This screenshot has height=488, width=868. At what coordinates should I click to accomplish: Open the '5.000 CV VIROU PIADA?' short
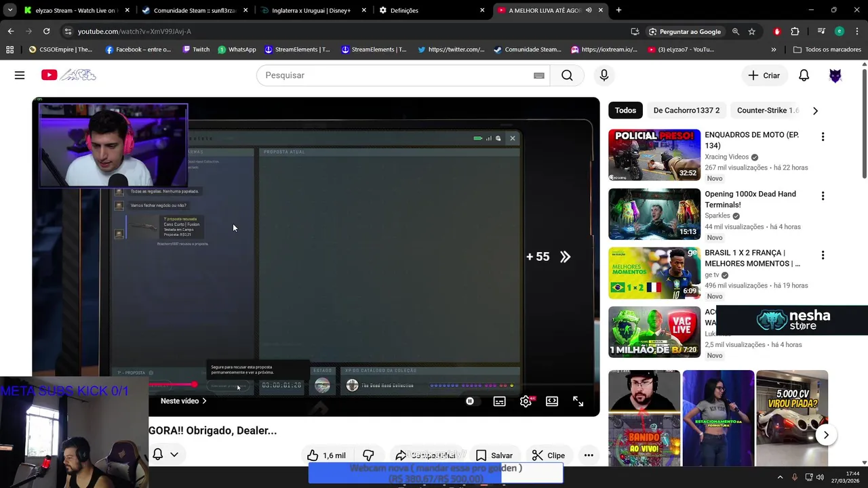(x=792, y=418)
